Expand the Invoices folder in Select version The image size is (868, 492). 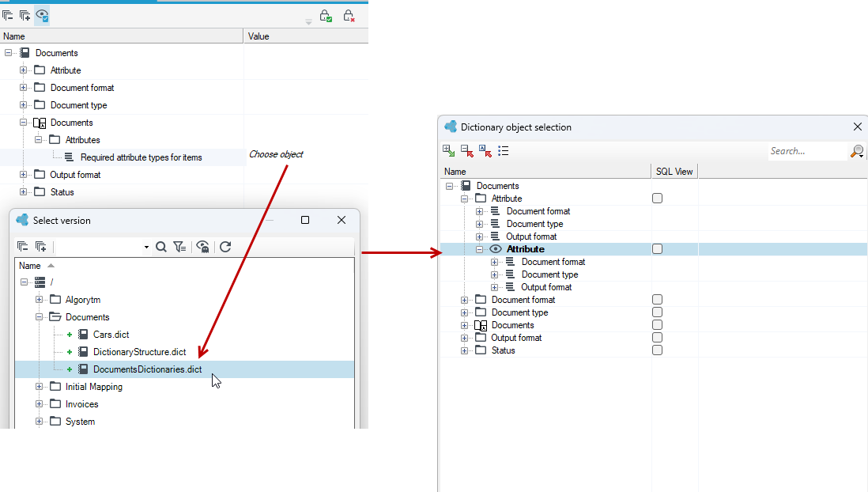pos(39,404)
